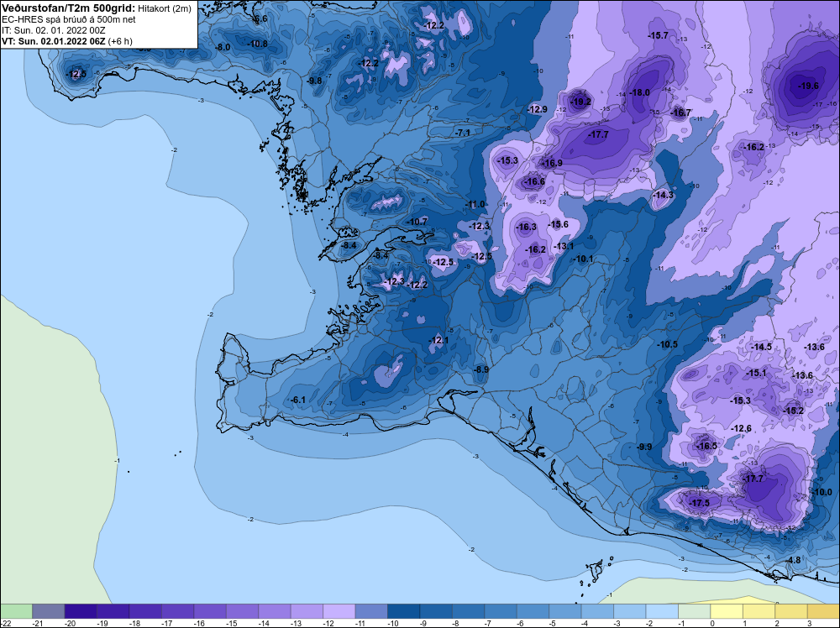Click the legend swatch between -10 and -9
The width and height of the screenshot is (840, 628).
pos(404,611)
